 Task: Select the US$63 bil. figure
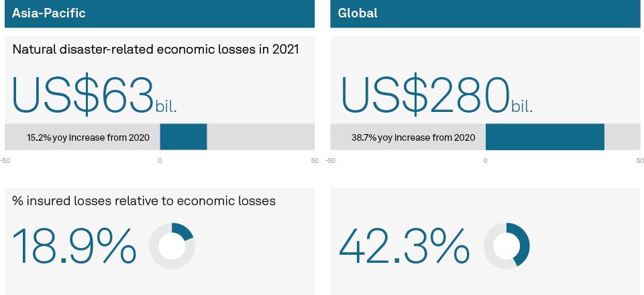pos(95,95)
